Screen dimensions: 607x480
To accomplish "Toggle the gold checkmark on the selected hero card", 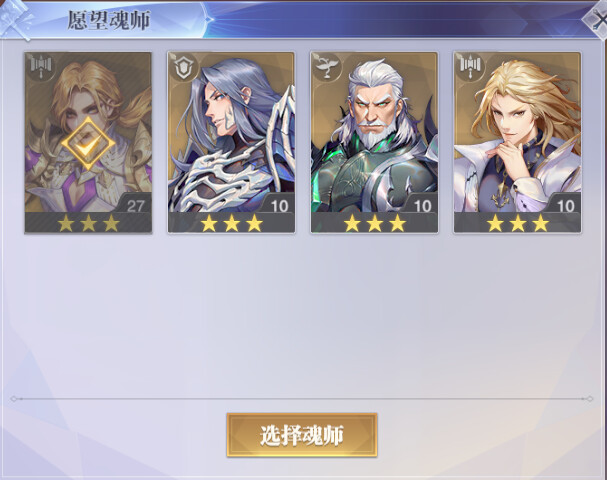I will [x=88, y=143].
